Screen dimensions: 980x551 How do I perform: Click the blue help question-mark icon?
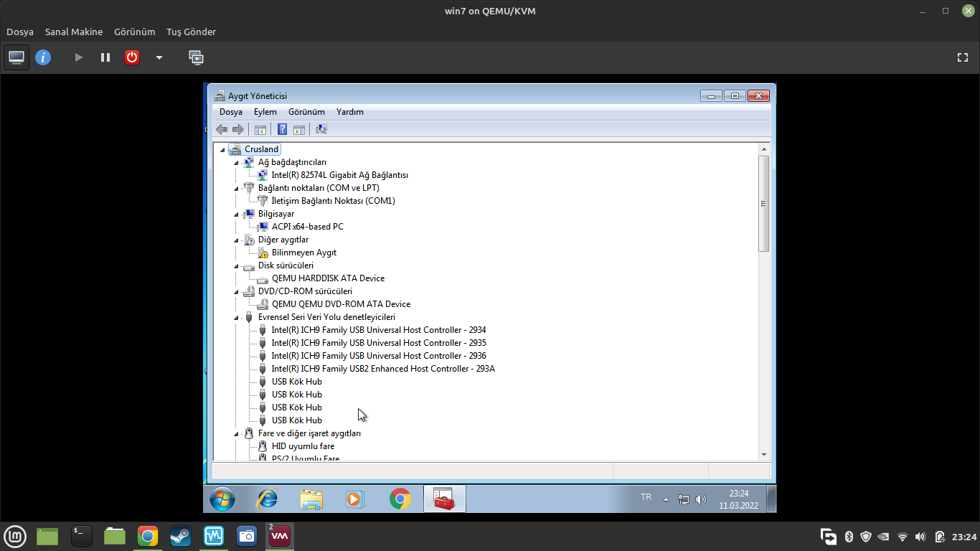(x=283, y=129)
